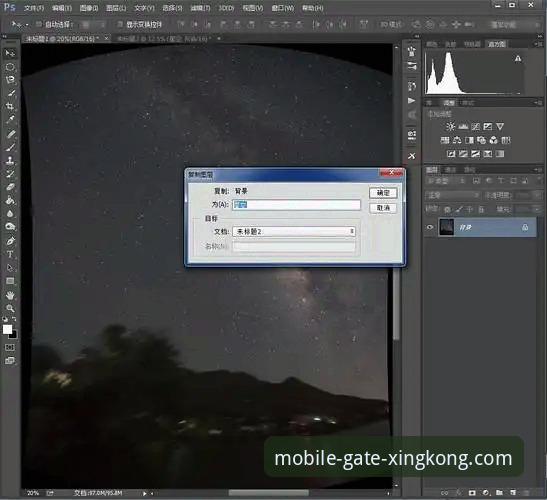The width and height of the screenshot is (547, 500).
Task: Open the File menu
Action: click(x=33, y=8)
